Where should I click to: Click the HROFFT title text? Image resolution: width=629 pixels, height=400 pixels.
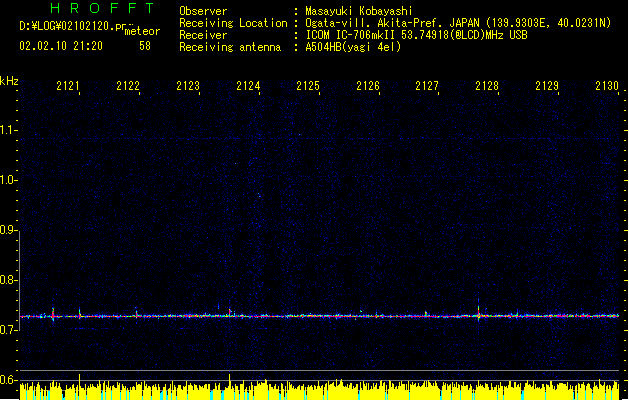(102, 8)
